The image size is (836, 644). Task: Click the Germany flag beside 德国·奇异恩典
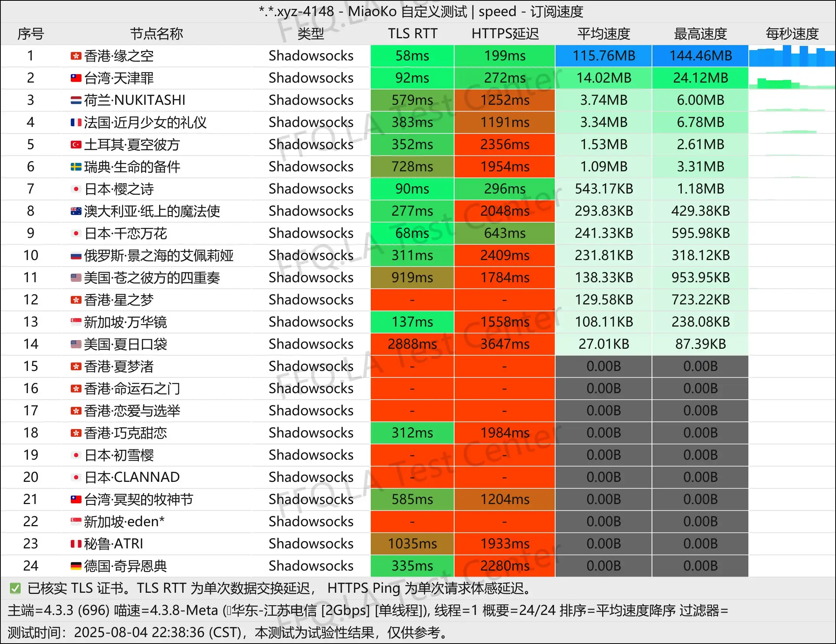click(76, 567)
